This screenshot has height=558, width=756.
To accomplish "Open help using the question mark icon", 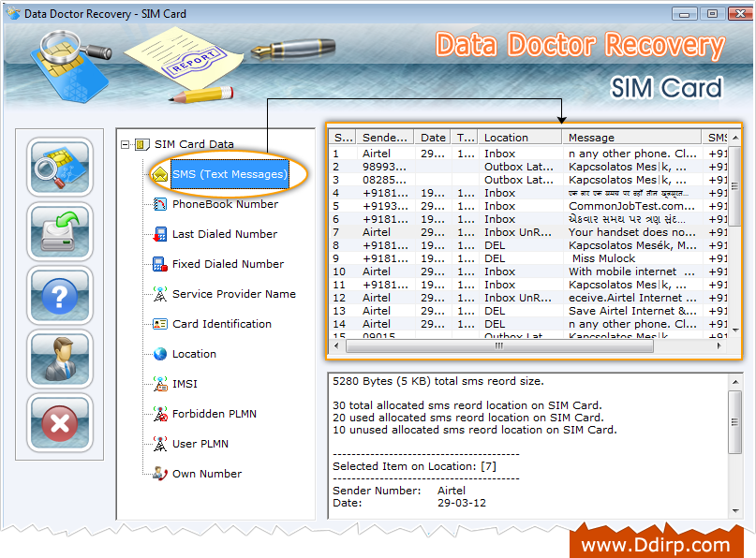I will tap(59, 295).
